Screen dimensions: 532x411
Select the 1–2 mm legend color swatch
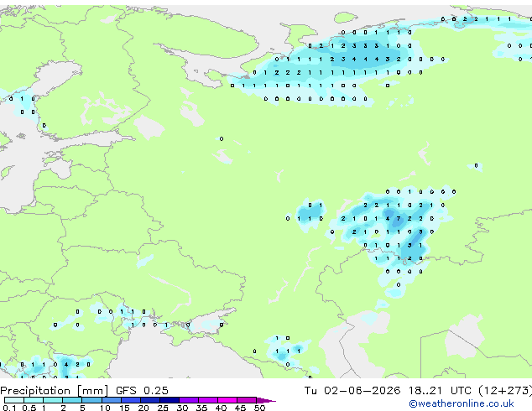click(x=53, y=400)
